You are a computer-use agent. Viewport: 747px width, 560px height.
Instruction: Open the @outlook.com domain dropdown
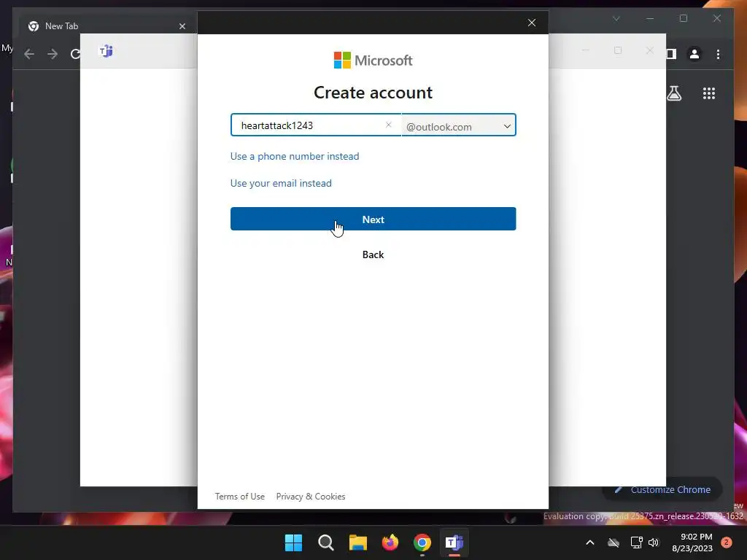pyautogui.click(x=459, y=125)
